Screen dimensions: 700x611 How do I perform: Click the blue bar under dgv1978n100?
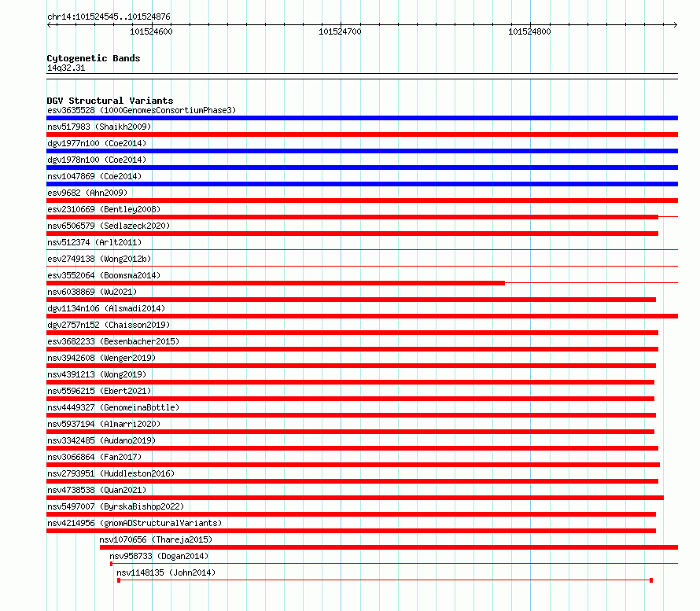pyautogui.click(x=362, y=167)
